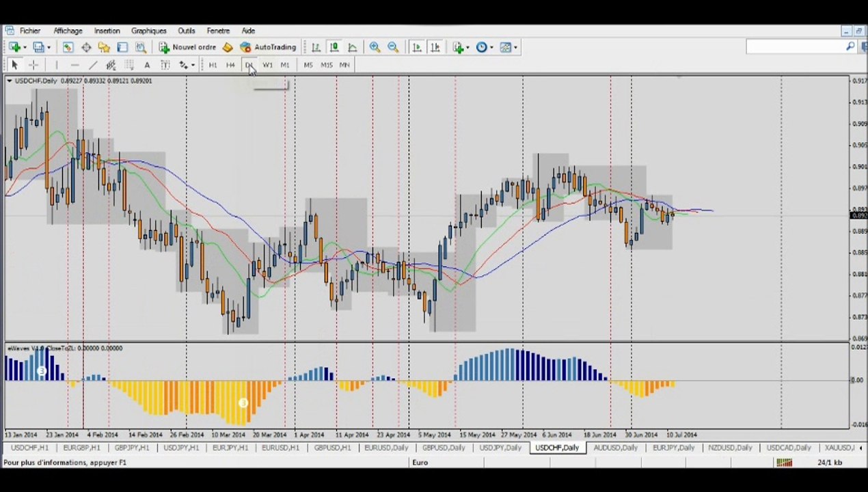Viewport: 868px width, 492px height.
Task: Select the vertical line tool
Action: point(56,65)
